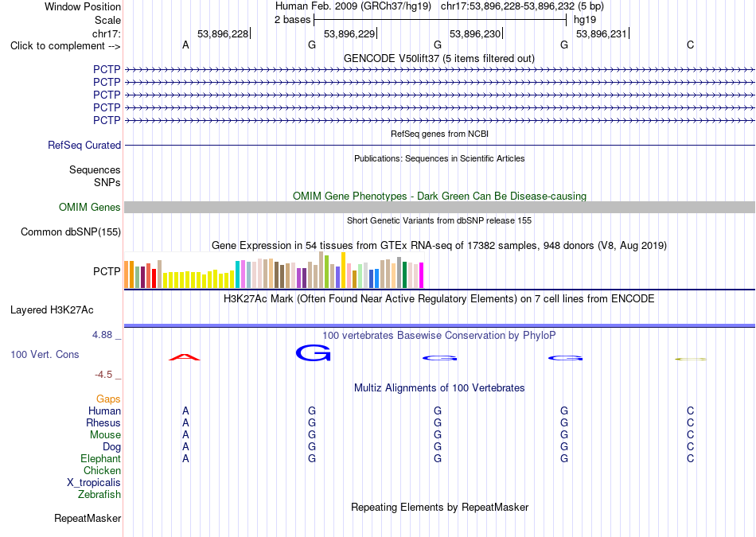Click the magenta bar in GTEx chart
The width and height of the screenshot is (756, 537).
tap(422, 275)
